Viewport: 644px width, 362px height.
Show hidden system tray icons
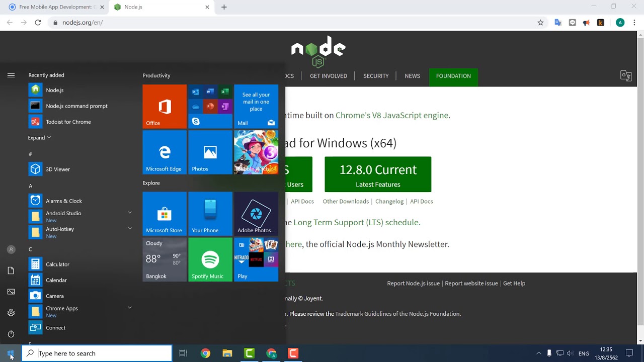tap(539, 353)
